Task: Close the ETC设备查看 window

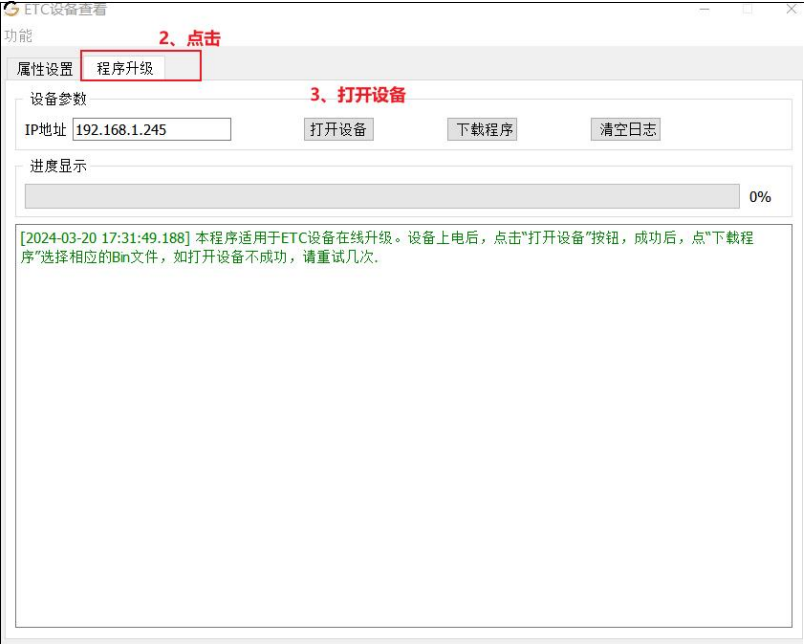Action: 791,9
